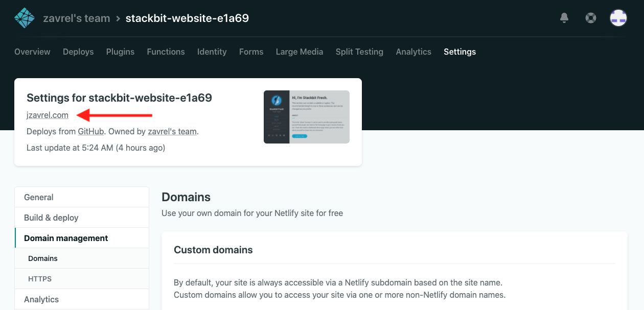
Task: Open the Identity tab
Action: [x=212, y=52]
